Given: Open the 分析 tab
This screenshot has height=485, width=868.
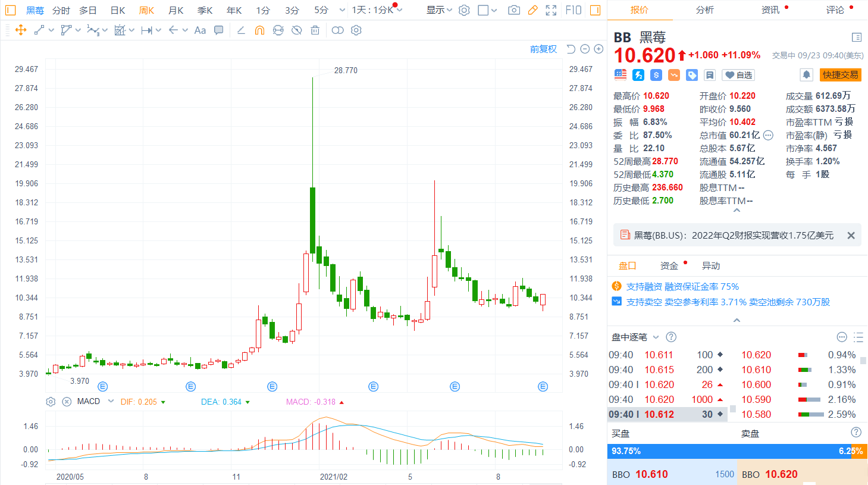Looking at the screenshot, I should pos(705,10).
